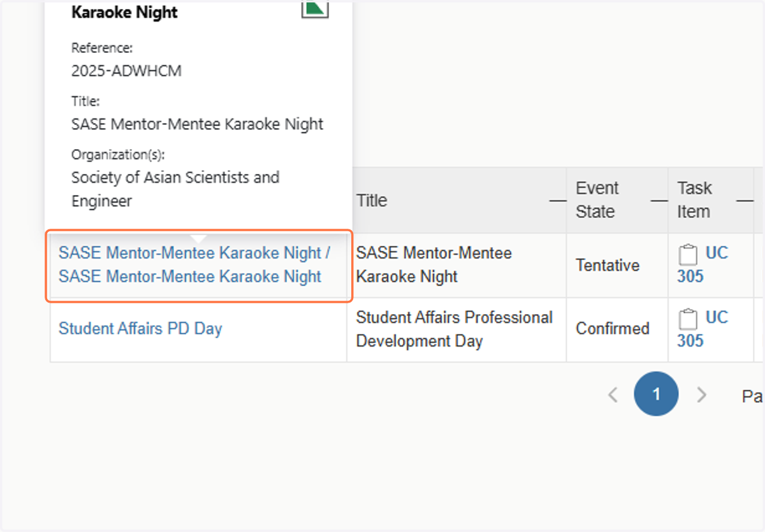765x532 pixels.
Task: Sort by Event State column header
Action: pyautogui.click(x=597, y=200)
